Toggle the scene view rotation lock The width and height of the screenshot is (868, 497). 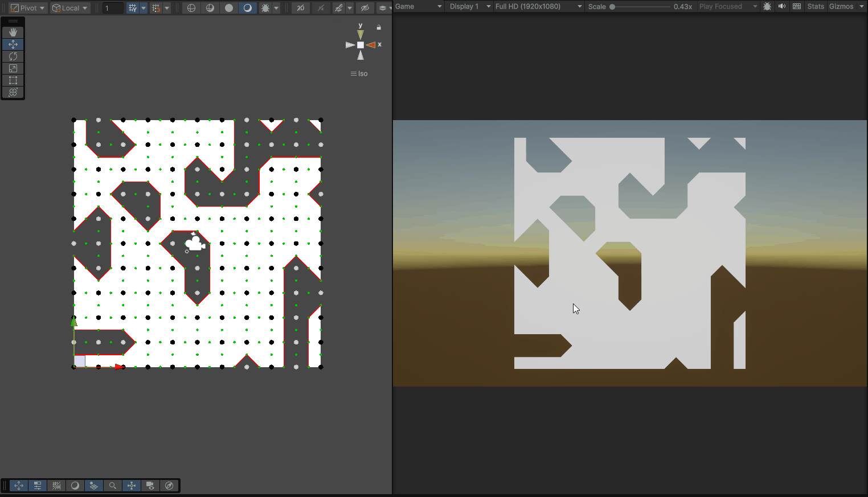[x=379, y=27]
